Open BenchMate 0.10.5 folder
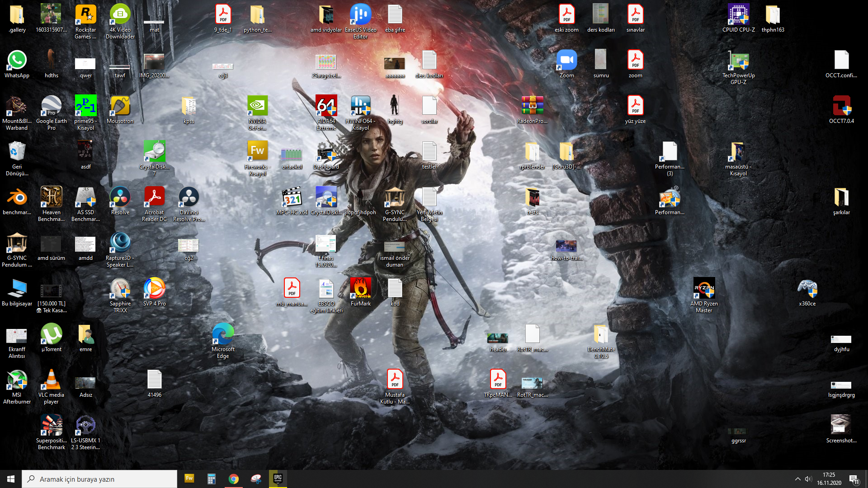The height and width of the screenshot is (488, 868). 601,341
